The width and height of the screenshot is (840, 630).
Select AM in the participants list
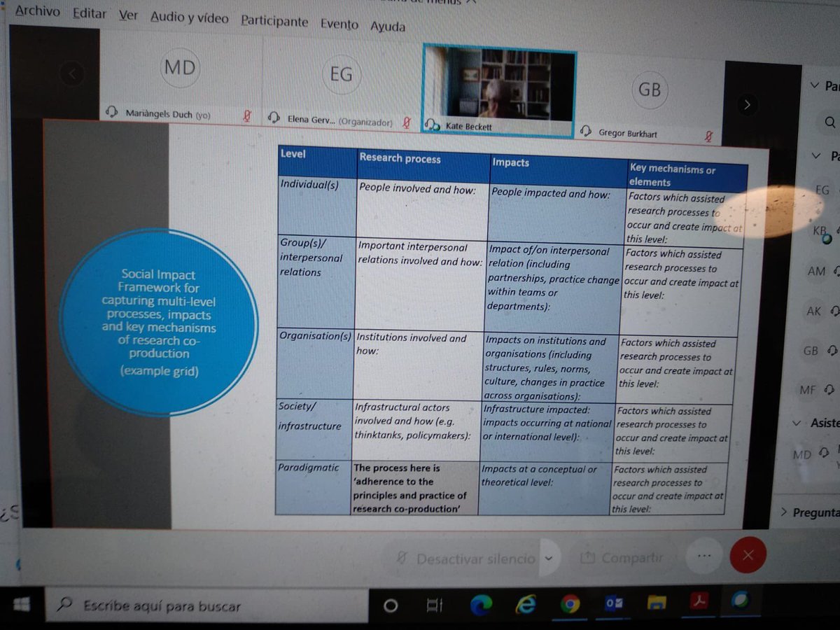(816, 271)
